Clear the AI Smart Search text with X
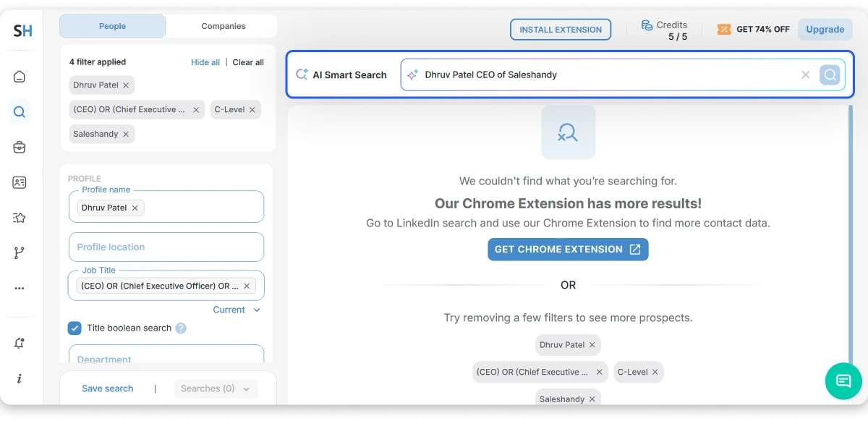This screenshot has height=421, width=868. [x=806, y=75]
